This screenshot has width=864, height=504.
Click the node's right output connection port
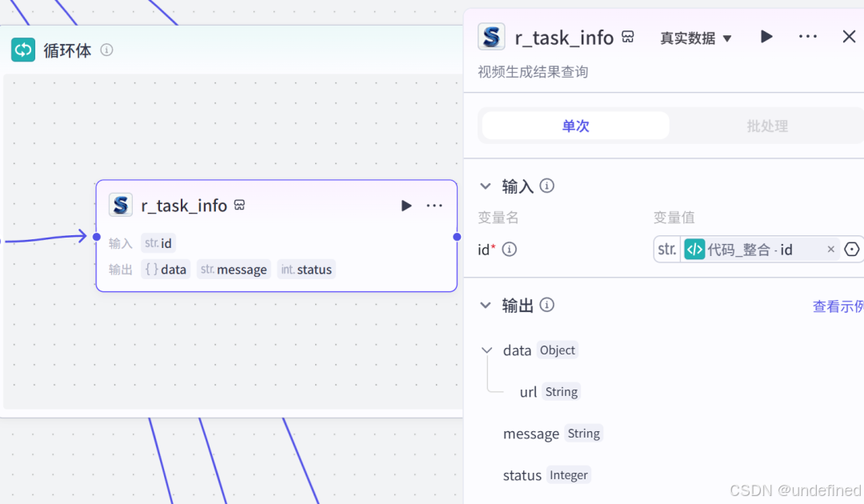pyautogui.click(x=457, y=237)
